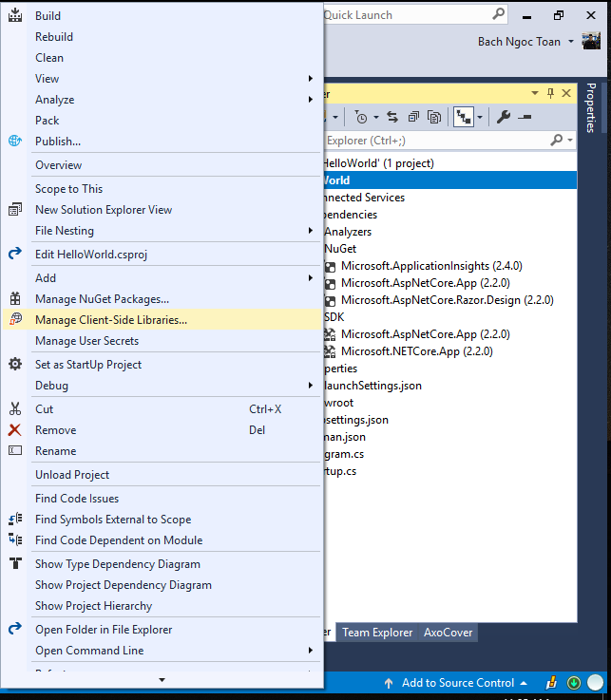Click the green download status bar icon
The height and width of the screenshot is (700, 611).
click(x=574, y=683)
